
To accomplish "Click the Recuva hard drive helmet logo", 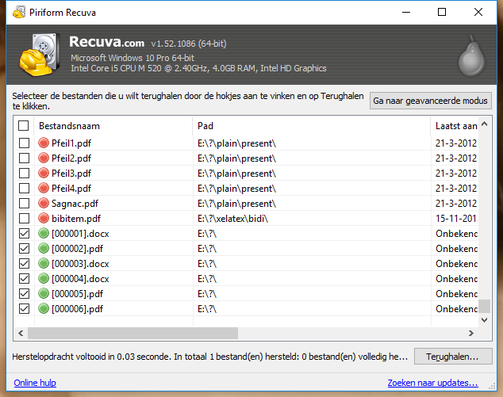I will 39,54.
